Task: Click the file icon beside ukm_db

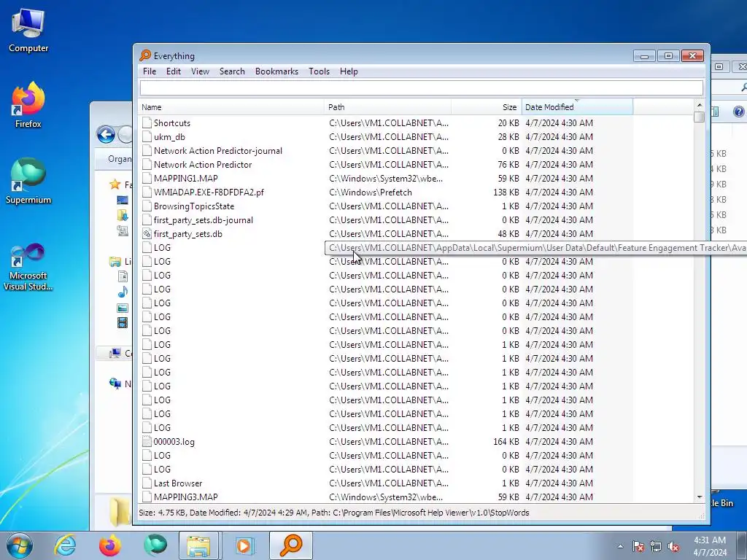Action: tap(147, 136)
